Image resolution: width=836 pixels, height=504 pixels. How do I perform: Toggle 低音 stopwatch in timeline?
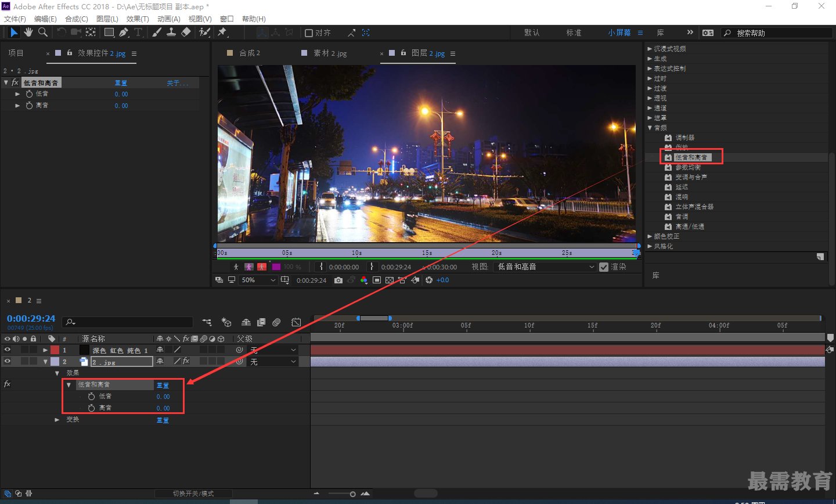click(91, 396)
